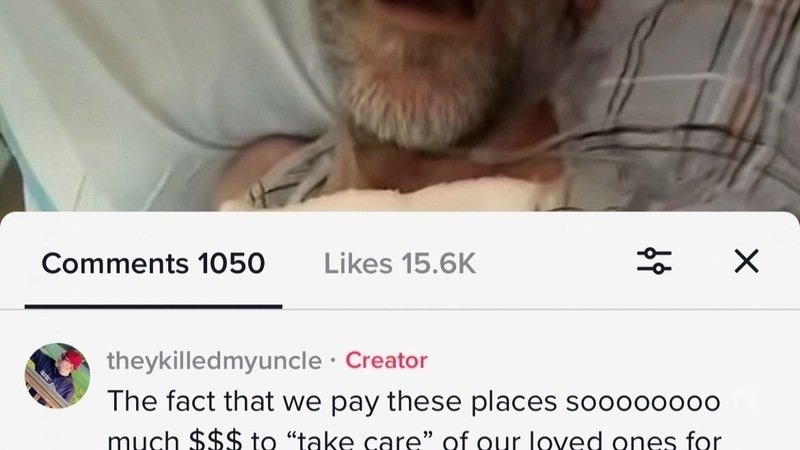Click the word "Likes" in the header
This screenshot has height=450, width=800.
coord(358,264)
